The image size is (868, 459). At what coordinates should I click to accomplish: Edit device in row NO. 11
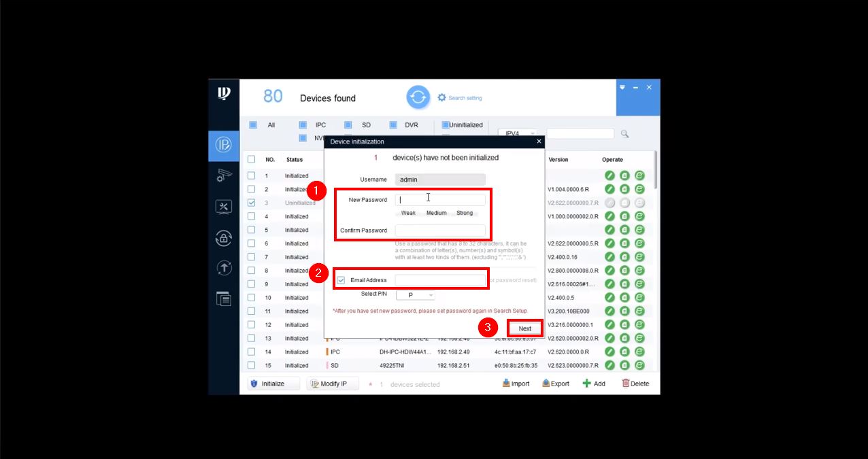pos(610,311)
